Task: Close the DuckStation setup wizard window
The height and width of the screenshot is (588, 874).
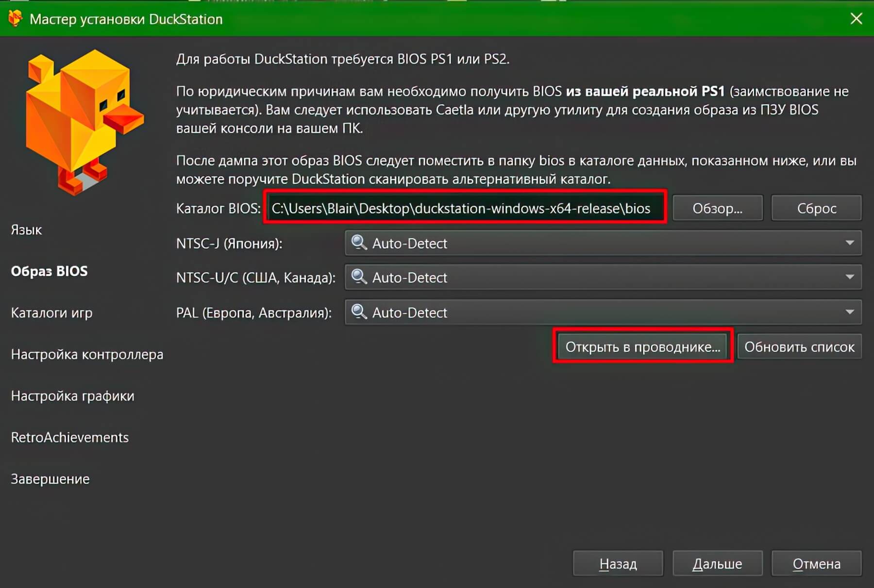Action: pos(856,18)
